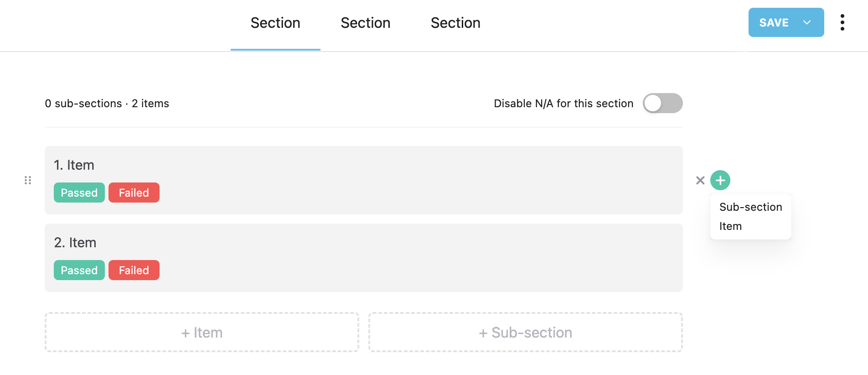The height and width of the screenshot is (375, 868).
Task: Choose Item from the popup menu
Action: click(730, 226)
